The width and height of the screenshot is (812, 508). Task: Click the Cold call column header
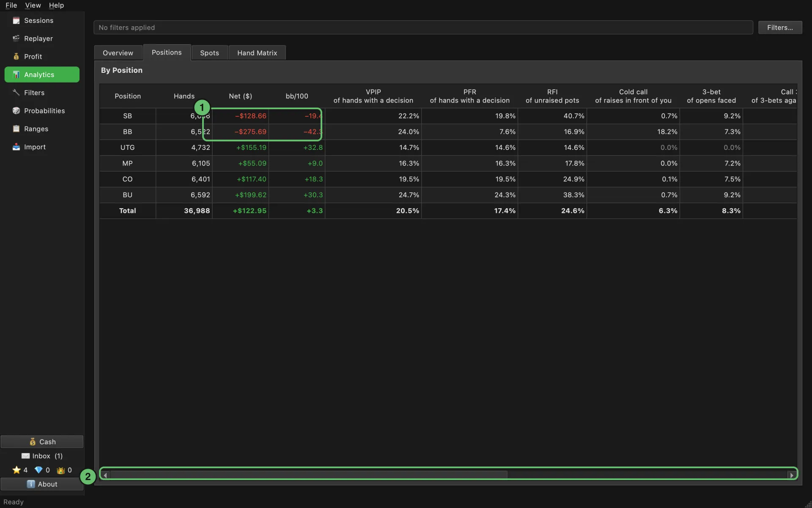633,96
